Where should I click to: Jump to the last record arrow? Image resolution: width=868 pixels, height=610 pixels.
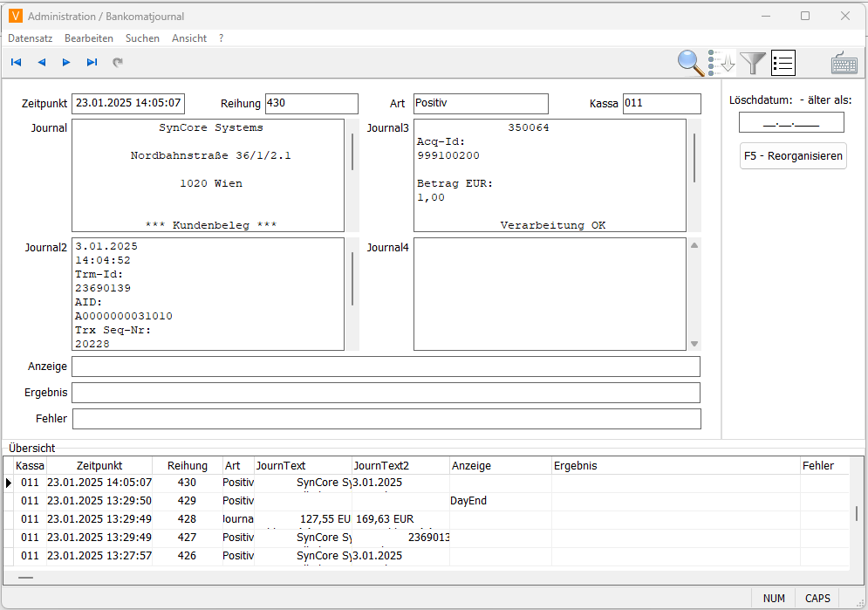click(x=92, y=62)
